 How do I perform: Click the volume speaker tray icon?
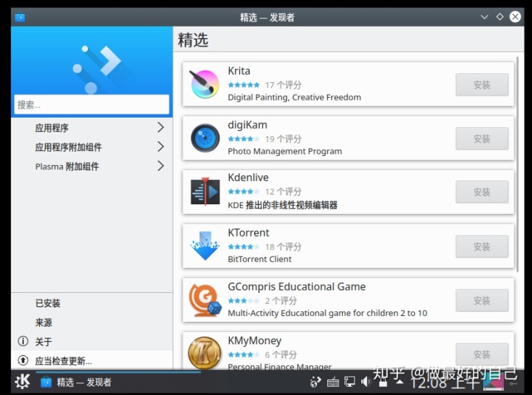366,382
